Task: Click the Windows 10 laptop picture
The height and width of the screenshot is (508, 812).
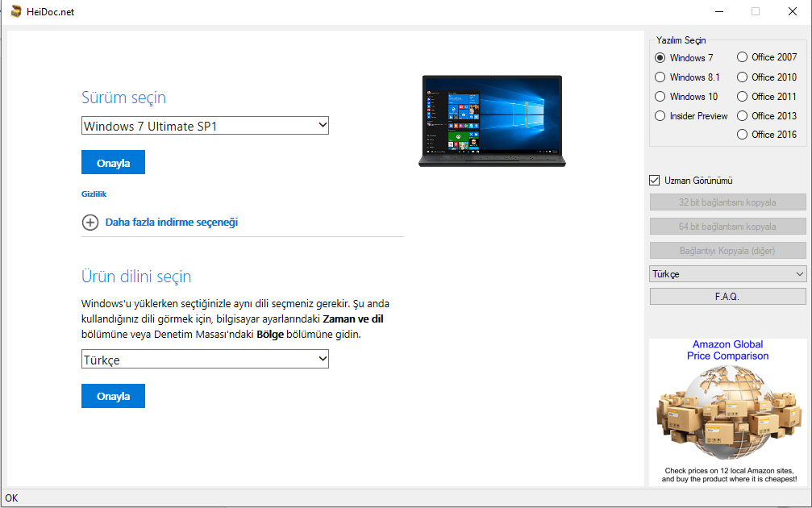Action: point(492,121)
